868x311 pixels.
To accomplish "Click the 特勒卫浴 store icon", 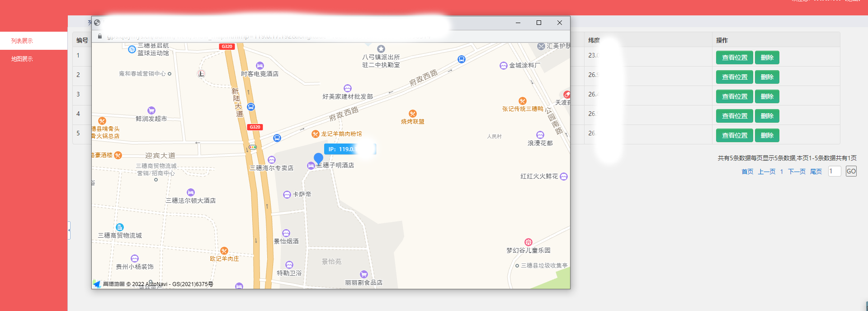I will [x=289, y=265].
